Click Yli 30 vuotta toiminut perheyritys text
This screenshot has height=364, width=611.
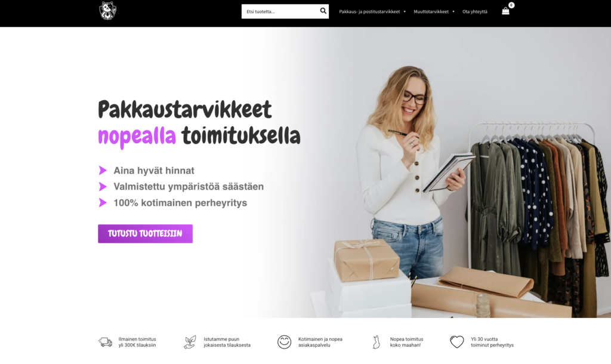click(492, 342)
